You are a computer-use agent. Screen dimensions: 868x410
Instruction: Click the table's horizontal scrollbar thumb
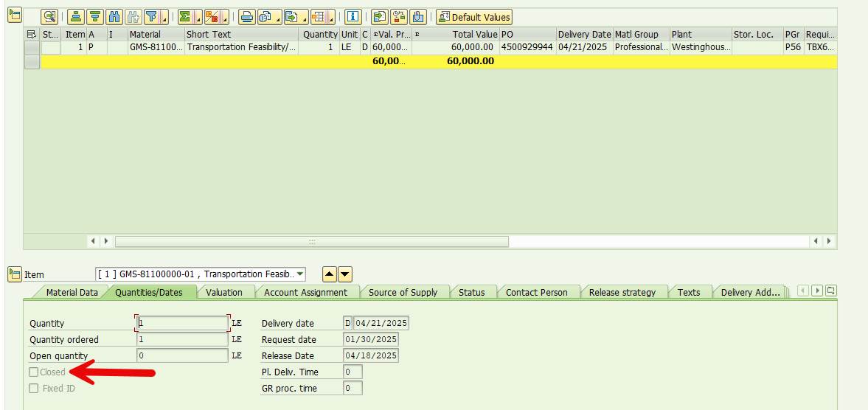[312, 242]
